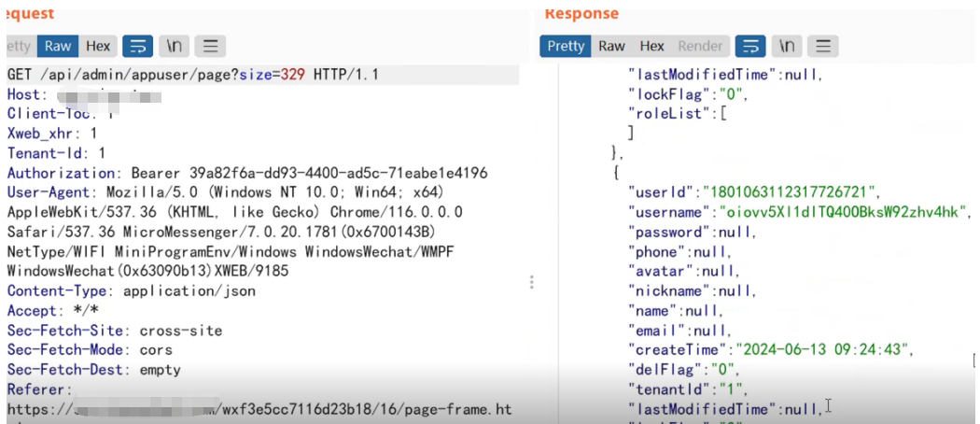Open the response Render tab
The height and width of the screenshot is (424, 980).
(700, 46)
